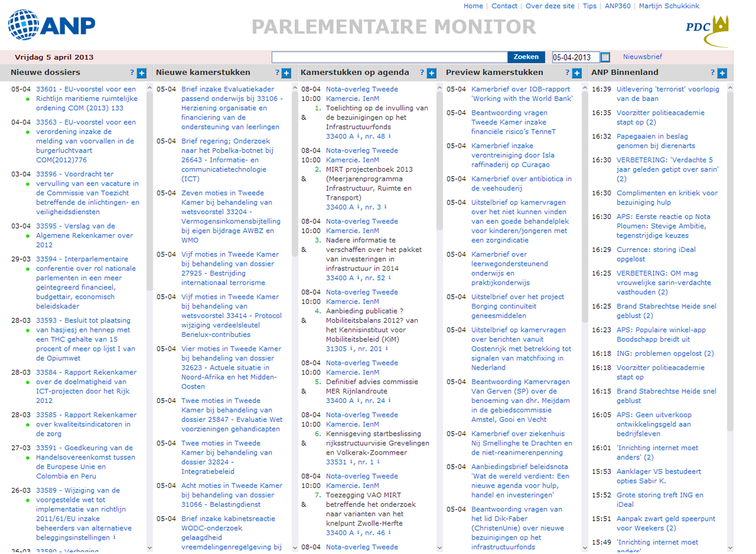Click the ANP logo
756x554 pixels.
pos(52,26)
